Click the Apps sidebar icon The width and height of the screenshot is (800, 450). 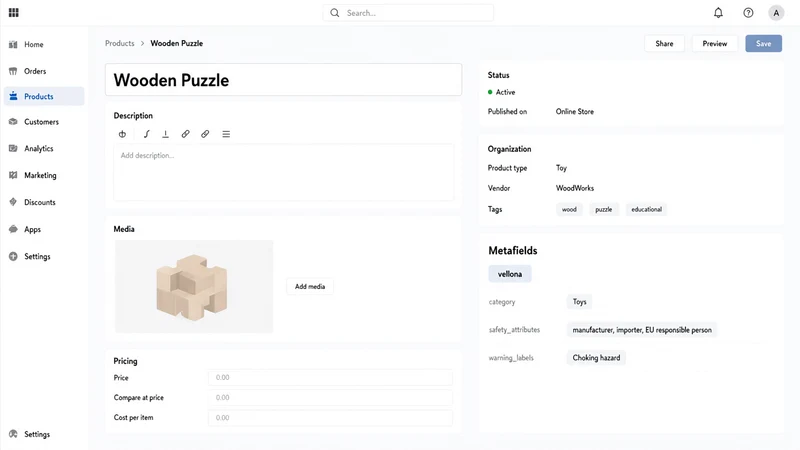(x=13, y=229)
